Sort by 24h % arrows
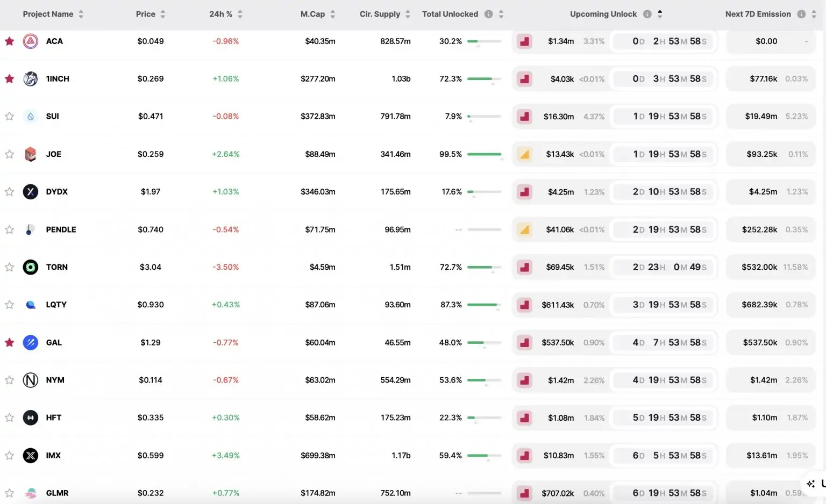Screen dimensions: 826x504 (x=240, y=14)
